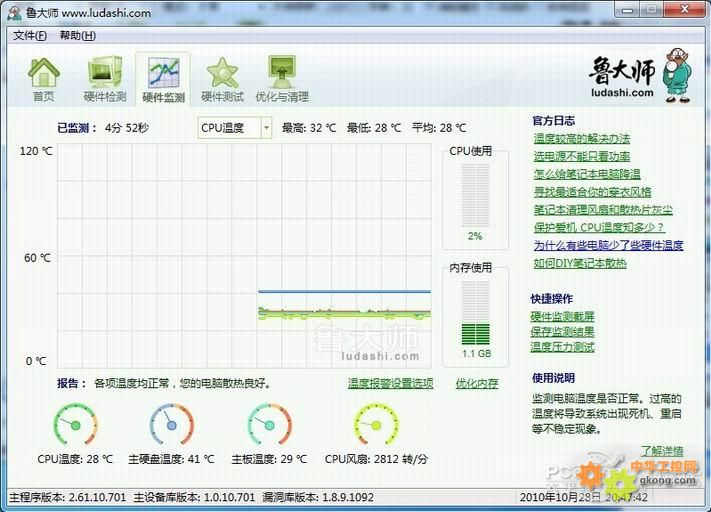
Task: Open link 怎么给笔记本电脑降温
Action: tap(587, 174)
